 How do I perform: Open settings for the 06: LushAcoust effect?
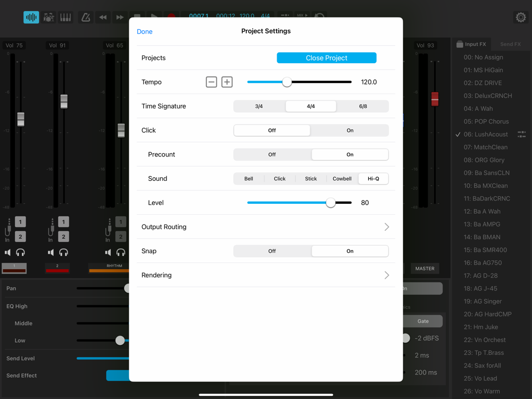tap(521, 135)
